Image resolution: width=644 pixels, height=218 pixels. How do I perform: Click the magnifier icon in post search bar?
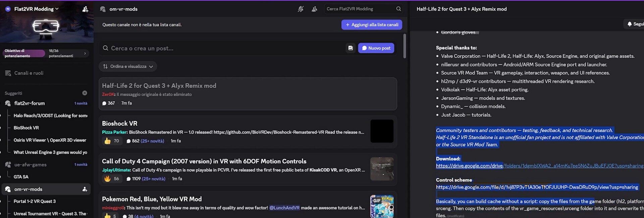(x=105, y=48)
